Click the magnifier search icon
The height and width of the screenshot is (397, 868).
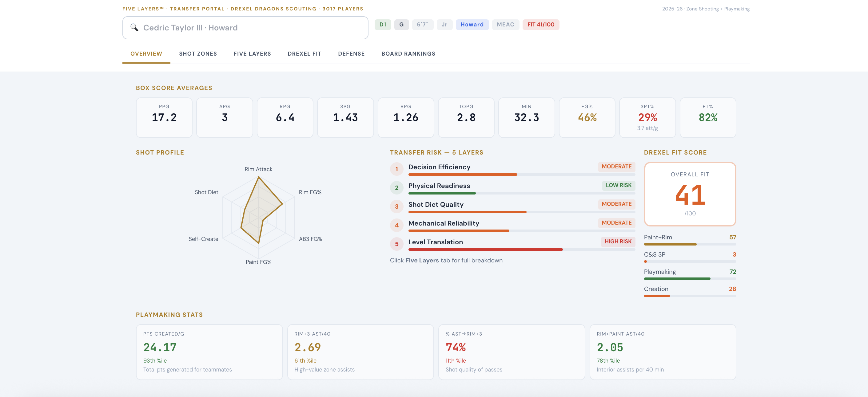(134, 28)
